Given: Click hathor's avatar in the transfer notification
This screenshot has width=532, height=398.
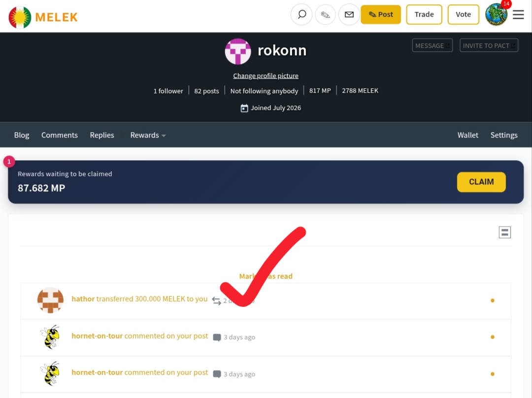Looking at the screenshot, I should pyautogui.click(x=50, y=300).
